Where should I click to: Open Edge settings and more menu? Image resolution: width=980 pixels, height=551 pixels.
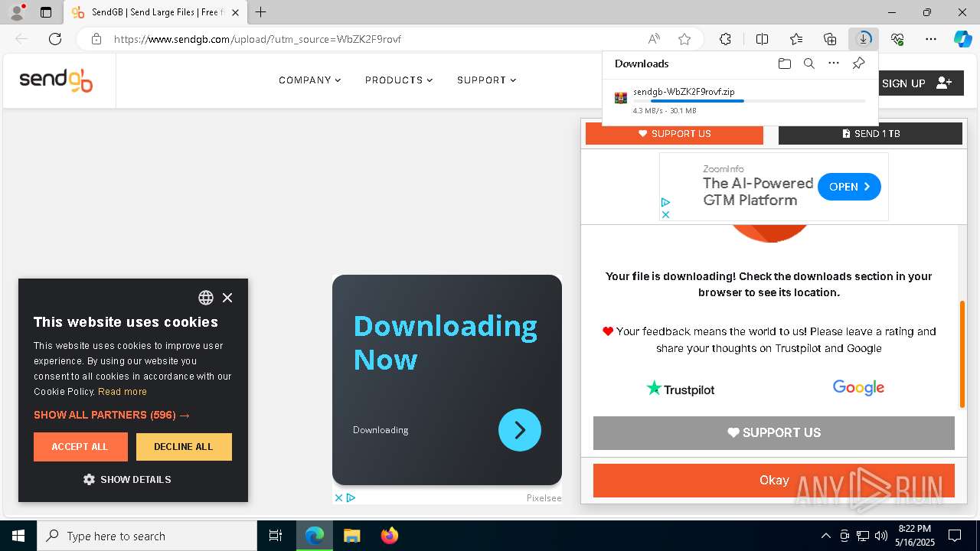click(x=931, y=39)
